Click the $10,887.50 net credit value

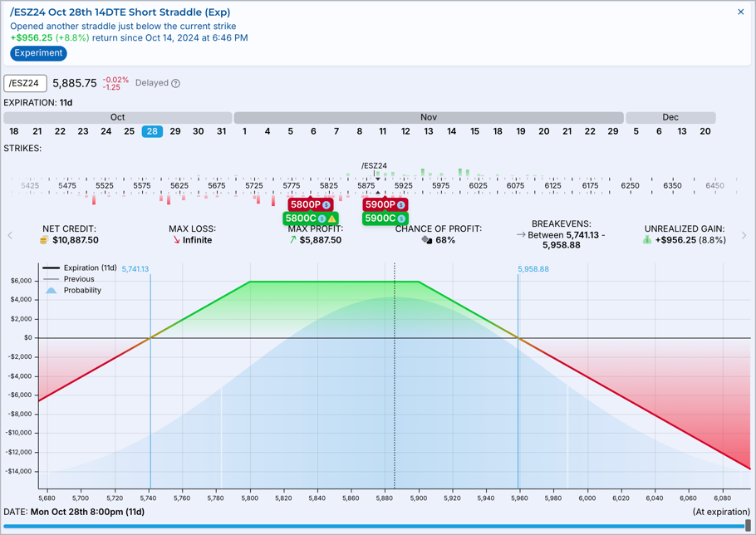pyautogui.click(x=76, y=240)
